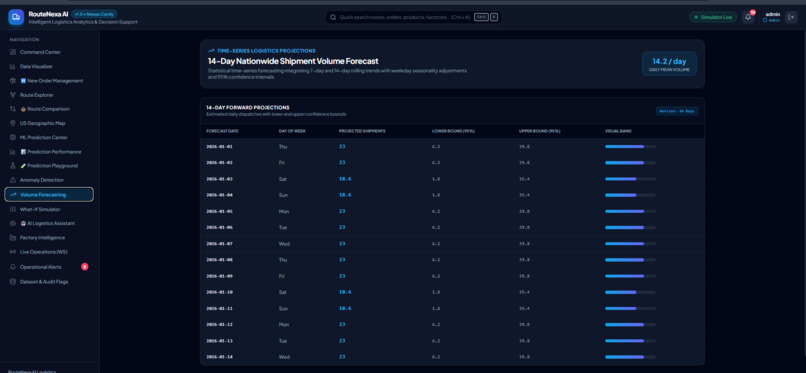Viewport: 806px width, 373px height.
Task: Click the US Geographic Map pin icon
Action: [x=13, y=123]
